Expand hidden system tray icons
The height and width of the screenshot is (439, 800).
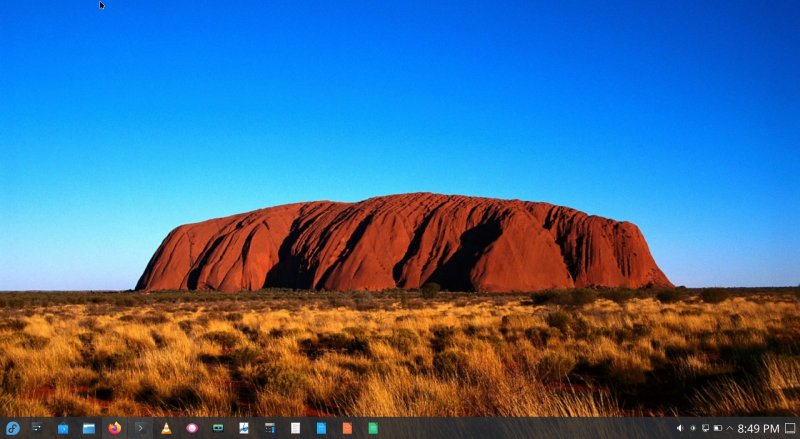point(730,428)
